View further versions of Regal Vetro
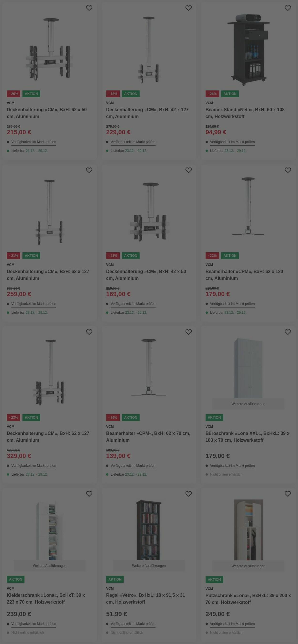Viewport: 298px width, 644px height. tap(149, 566)
